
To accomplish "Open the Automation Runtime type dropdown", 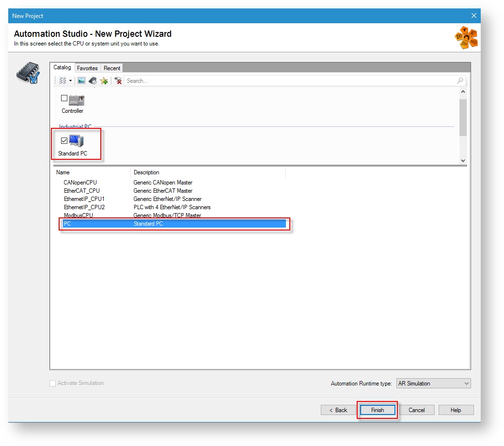I will (433, 384).
